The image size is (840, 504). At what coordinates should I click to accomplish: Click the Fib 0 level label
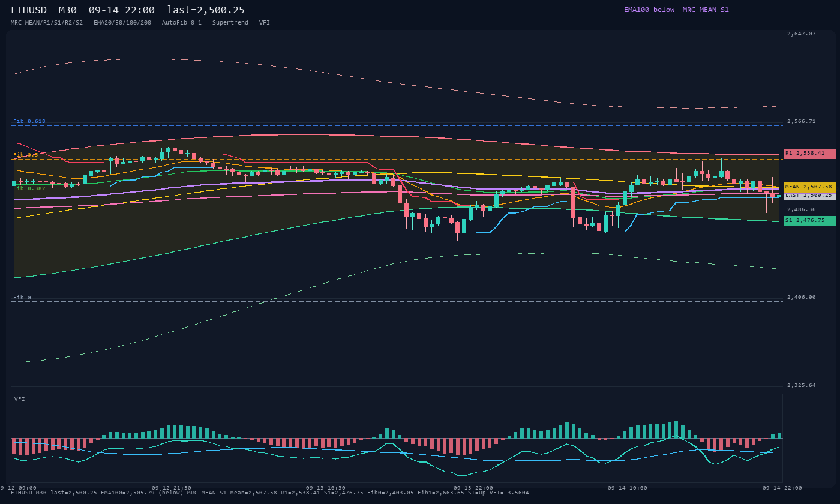(x=22, y=298)
